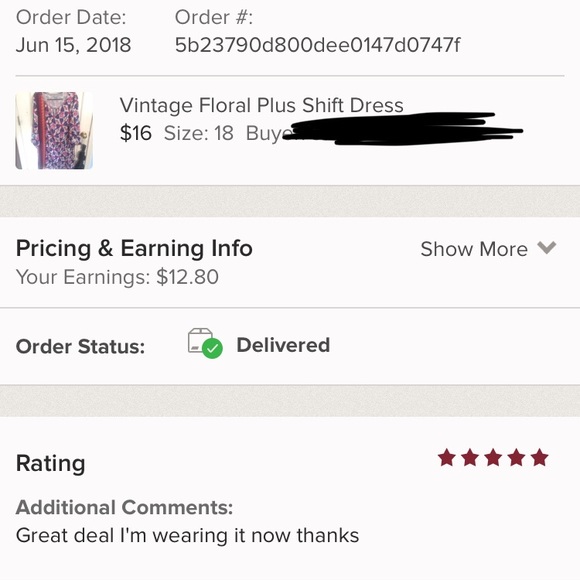Screen dimensions: 580x580
Task: Tap the Jun 15, 2018 order date
Action: pos(73,45)
